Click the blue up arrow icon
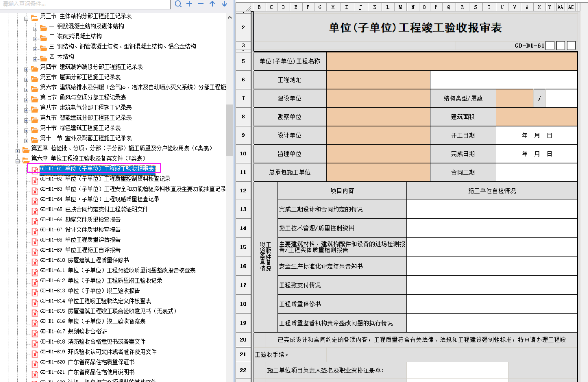Screen dimensions: 588x382 click(212, 4)
